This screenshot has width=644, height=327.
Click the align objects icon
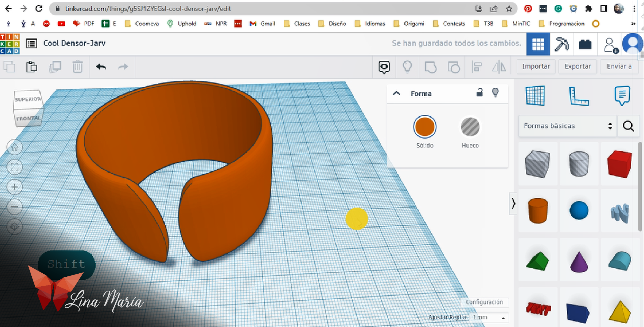pos(477,67)
